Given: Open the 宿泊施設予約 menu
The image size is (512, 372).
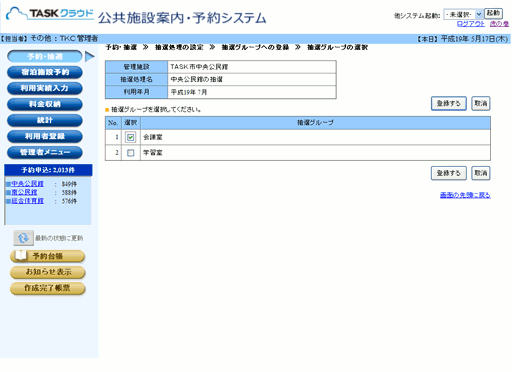Looking at the screenshot, I should (x=45, y=72).
